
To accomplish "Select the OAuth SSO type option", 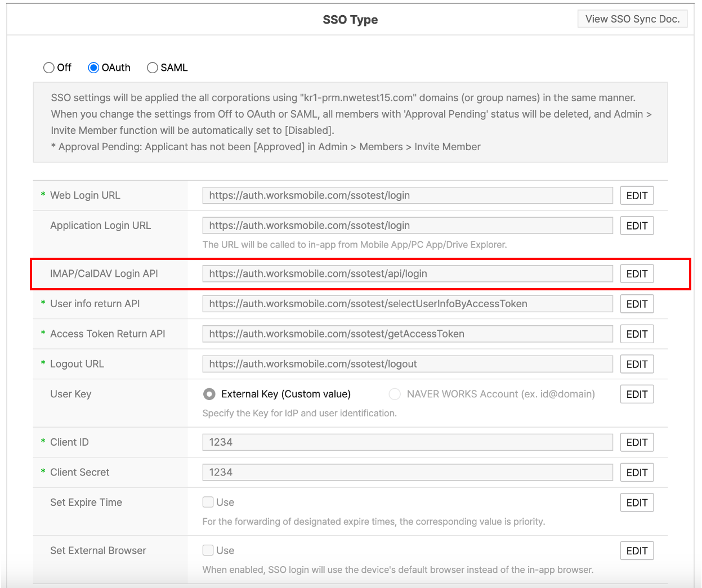I will coord(94,68).
